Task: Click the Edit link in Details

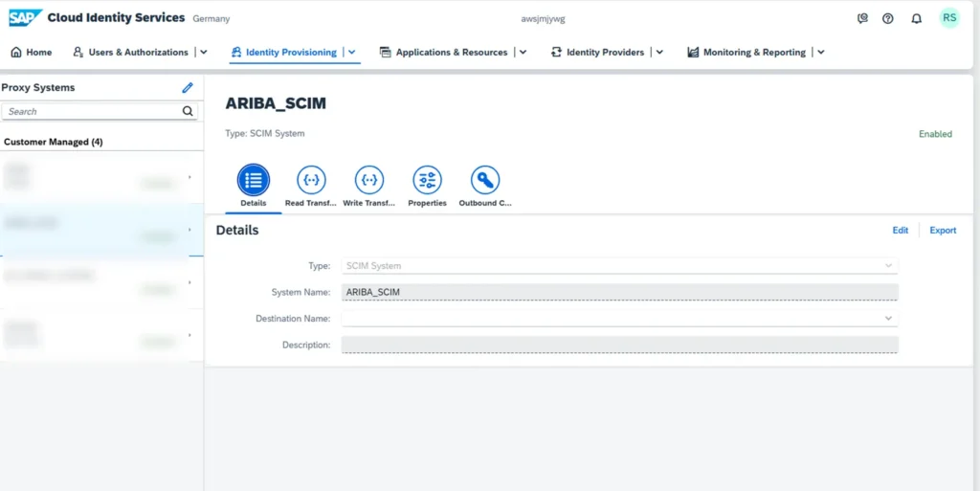Action: [900, 231]
